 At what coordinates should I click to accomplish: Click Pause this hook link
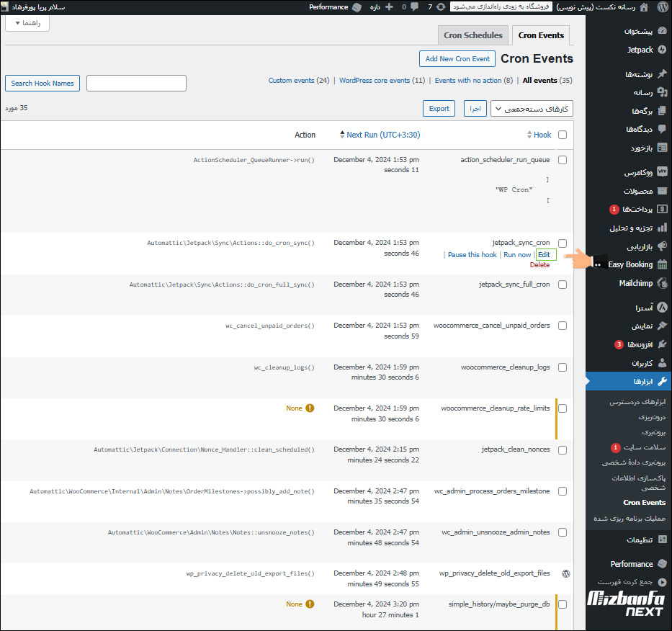472,254
